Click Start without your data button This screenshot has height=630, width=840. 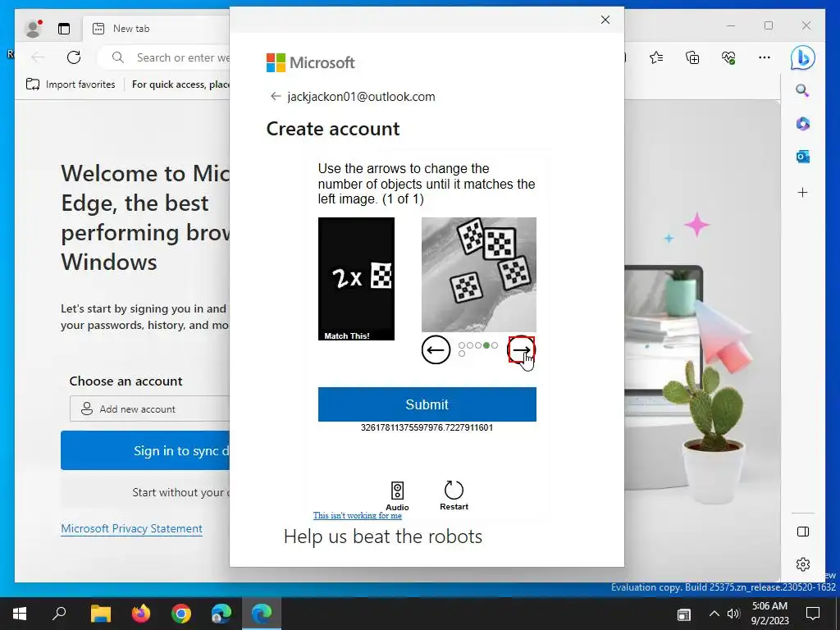(x=146, y=492)
